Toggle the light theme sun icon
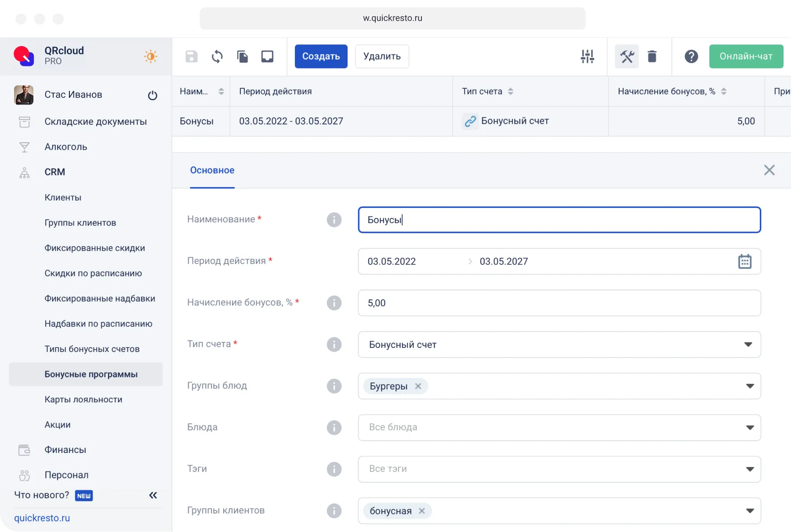The image size is (791, 532). (151, 56)
